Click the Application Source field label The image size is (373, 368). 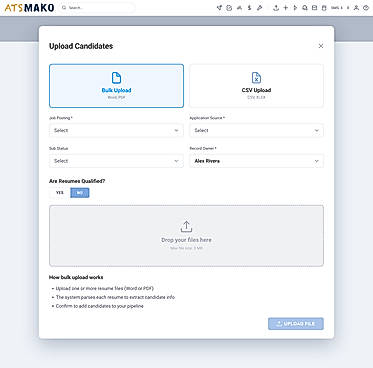coord(207,118)
